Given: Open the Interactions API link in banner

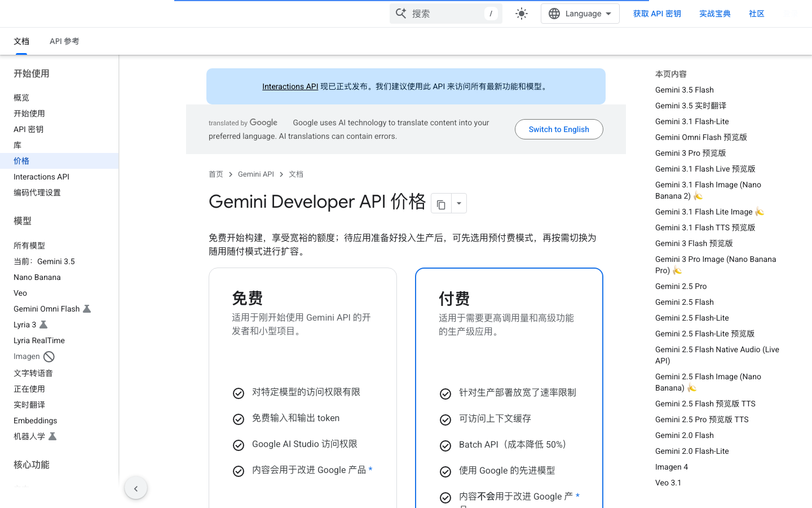Looking at the screenshot, I should point(290,86).
